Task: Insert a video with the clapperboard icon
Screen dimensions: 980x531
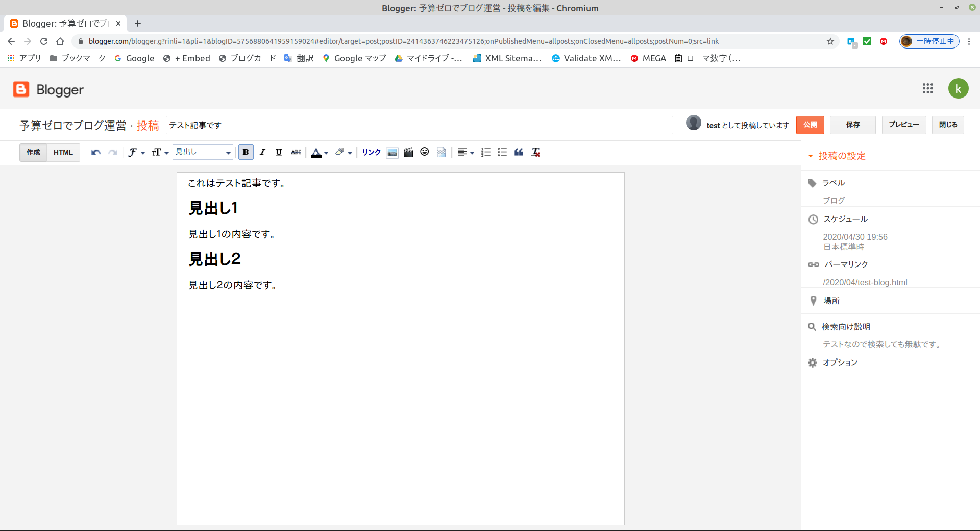Action: tap(408, 152)
